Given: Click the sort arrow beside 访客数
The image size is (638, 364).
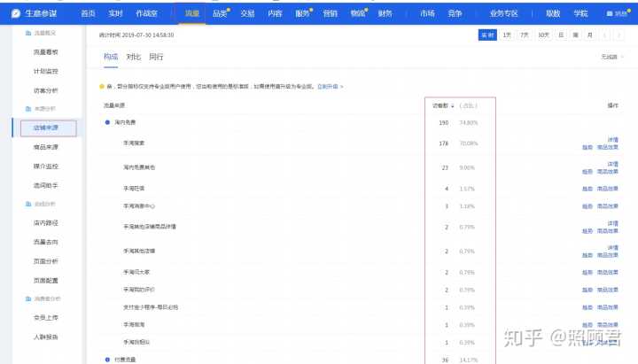Looking at the screenshot, I should pos(453,105).
